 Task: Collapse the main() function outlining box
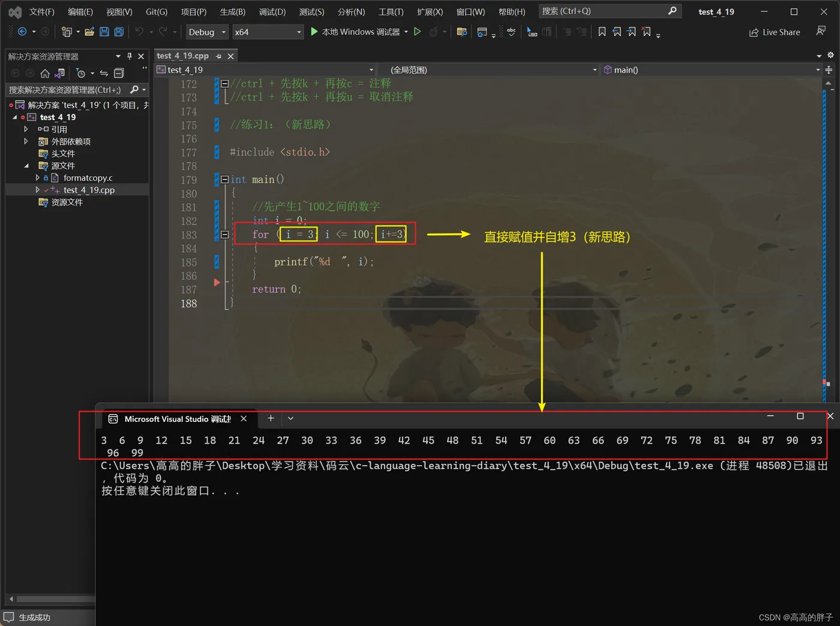[224, 179]
